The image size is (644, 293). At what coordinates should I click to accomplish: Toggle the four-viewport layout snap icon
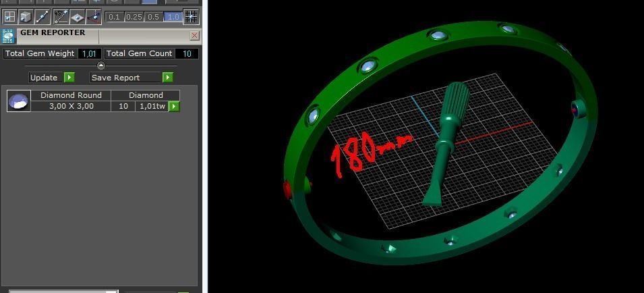pos(9,17)
